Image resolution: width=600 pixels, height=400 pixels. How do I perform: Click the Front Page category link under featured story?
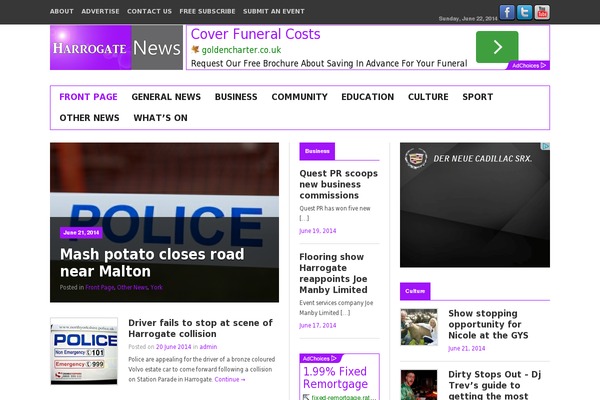(x=99, y=287)
